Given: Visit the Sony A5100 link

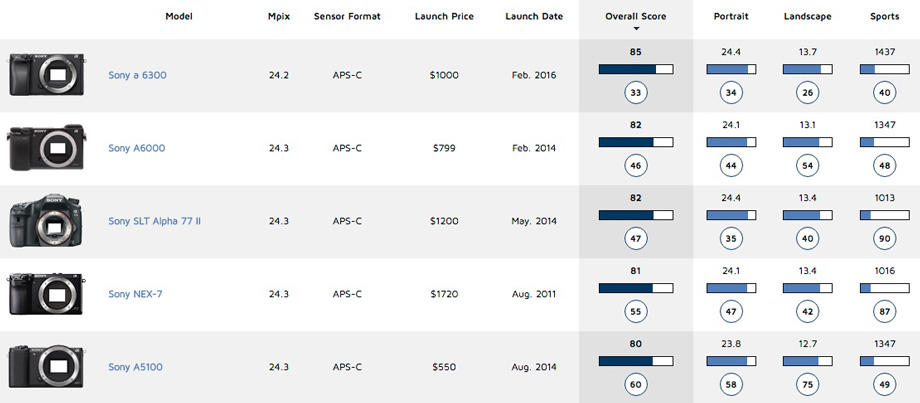Looking at the screenshot, I should pos(136,367).
